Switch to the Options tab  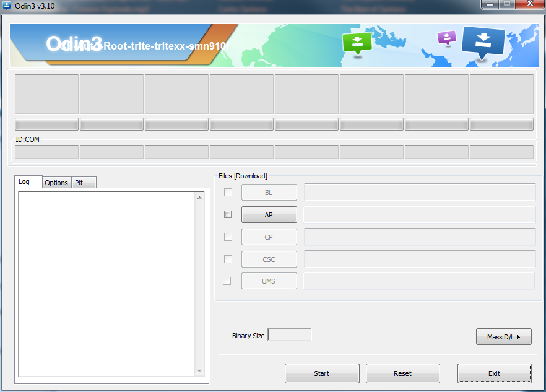coord(56,183)
